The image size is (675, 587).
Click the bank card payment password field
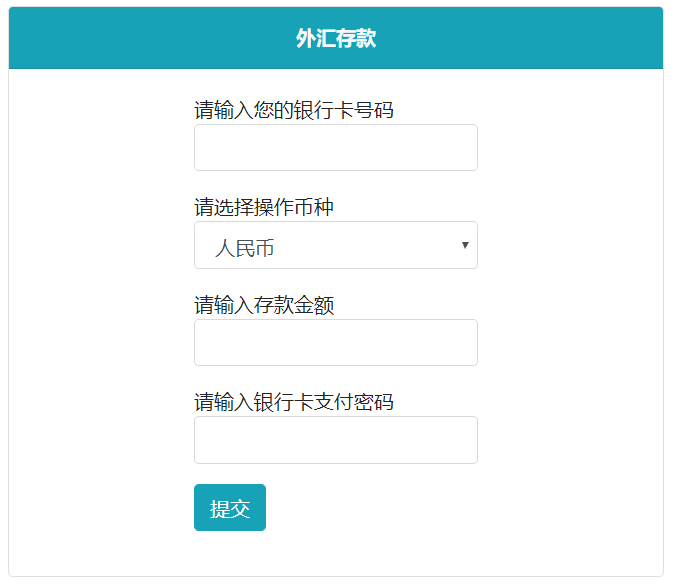[x=335, y=440]
